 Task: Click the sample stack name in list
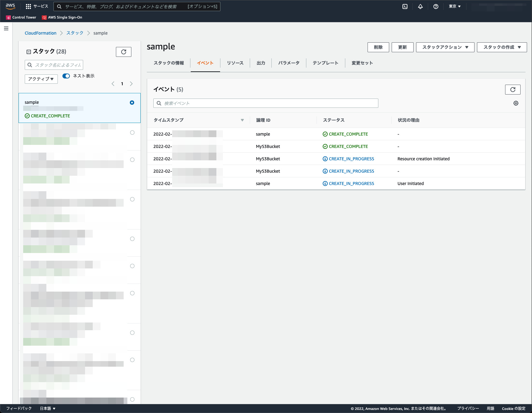coord(32,102)
